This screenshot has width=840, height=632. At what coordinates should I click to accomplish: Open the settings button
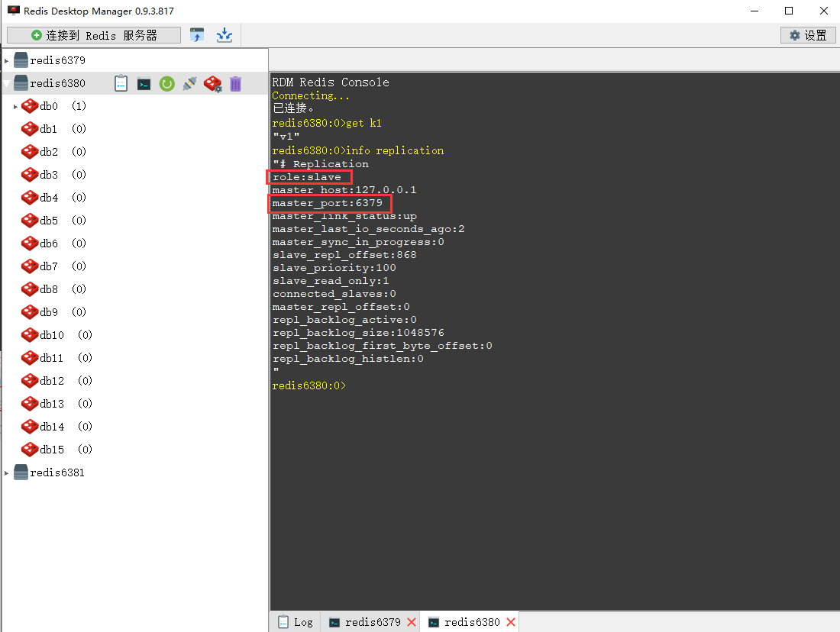[808, 35]
